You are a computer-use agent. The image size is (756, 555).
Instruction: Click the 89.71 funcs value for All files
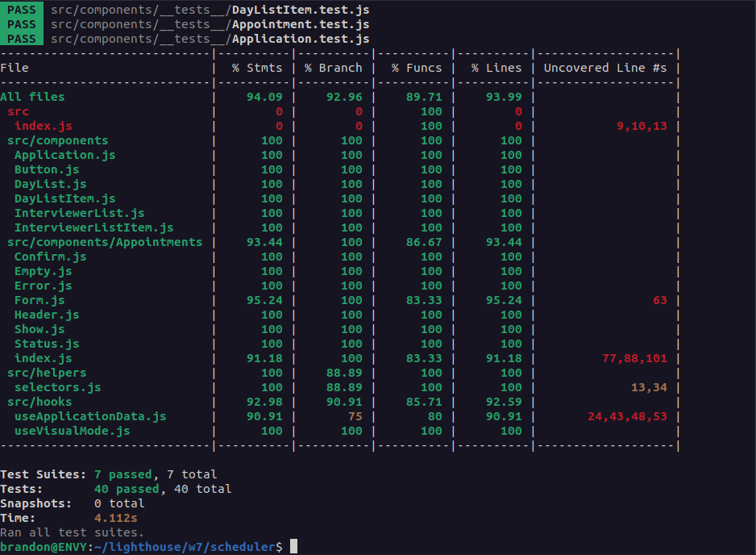pyautogui.click(x=424, y=97)
